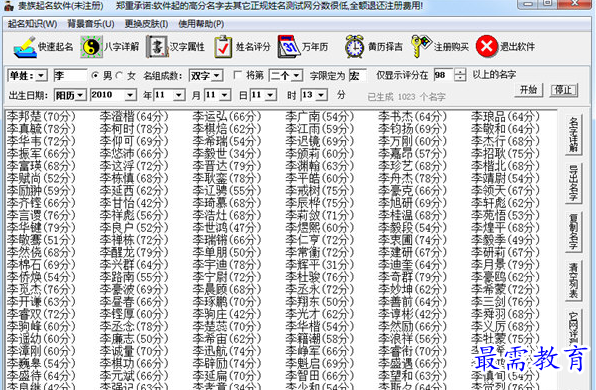The width and height of the screenshot is (596, 390).
Task: Select name 李杜骏(76分) in the list
Action: pyautogui.click(x=319, y=277)
